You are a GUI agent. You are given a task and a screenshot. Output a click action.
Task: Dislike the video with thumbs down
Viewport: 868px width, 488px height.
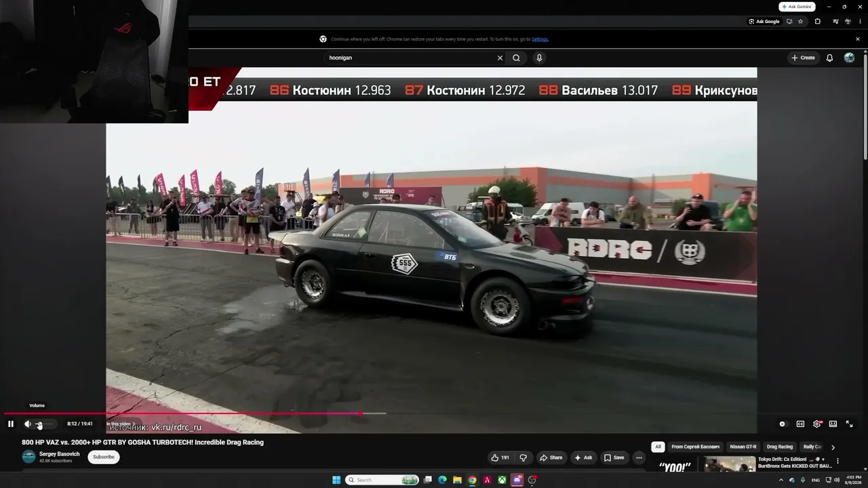point(523,457)
